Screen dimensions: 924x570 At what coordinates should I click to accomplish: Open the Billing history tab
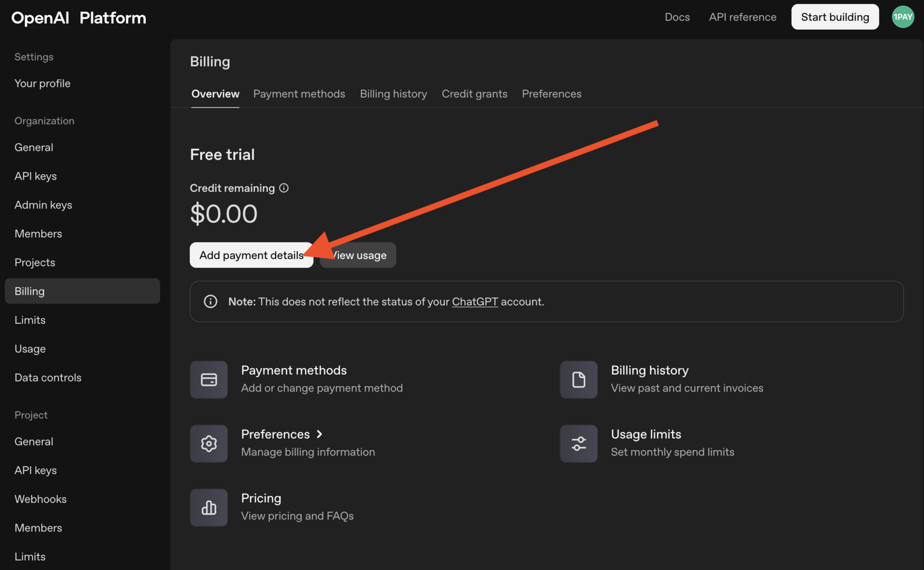click(x=393, y=94)
